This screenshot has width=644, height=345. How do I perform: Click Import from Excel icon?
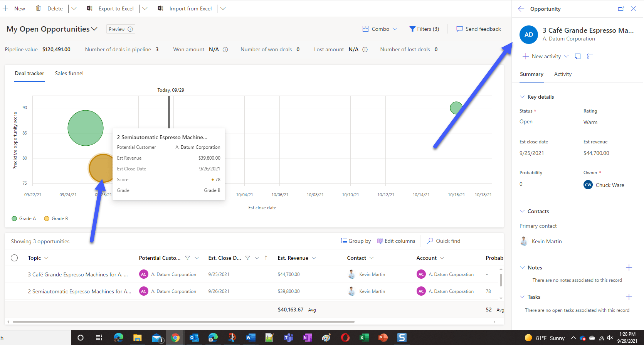[160, 8]
